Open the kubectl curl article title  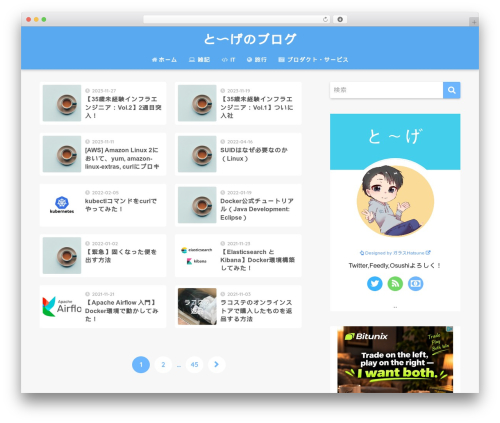[x=121, y=205]
